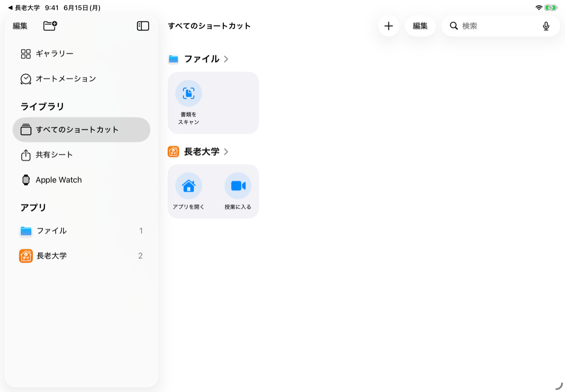This screenshot has height=392, width=565.
Task: Click the 長老大学 app icon in header
Action: coord(173,152)
